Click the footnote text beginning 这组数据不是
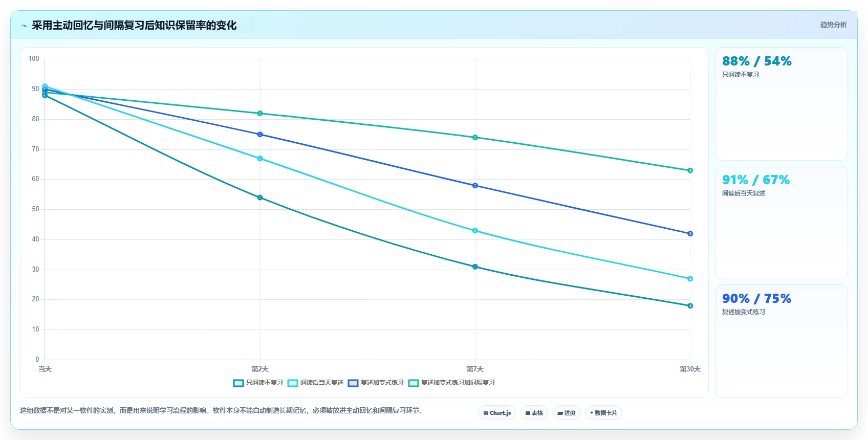The height and width of the screenshot is (440, 868). (x=222, y=410)
